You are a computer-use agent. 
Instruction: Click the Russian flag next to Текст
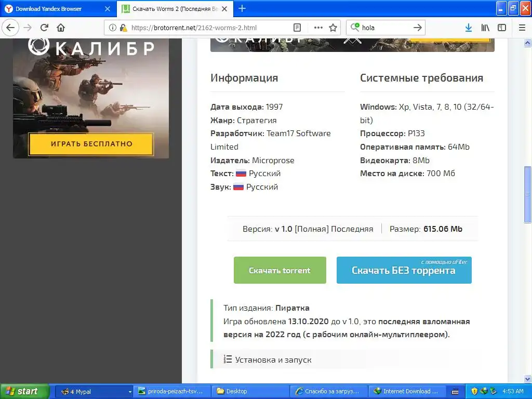(x=241, y=174)
